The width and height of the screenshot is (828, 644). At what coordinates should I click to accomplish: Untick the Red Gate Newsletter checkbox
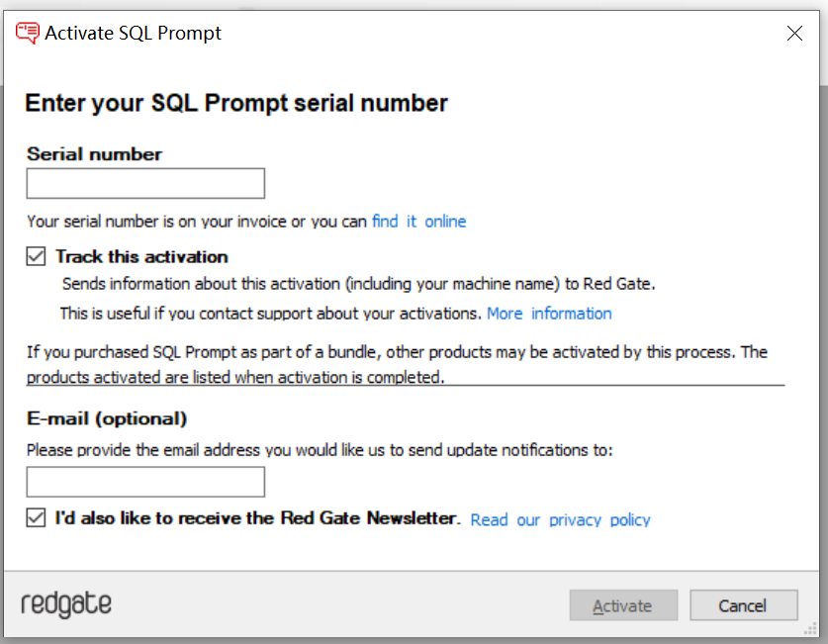[x=36, y=517]
